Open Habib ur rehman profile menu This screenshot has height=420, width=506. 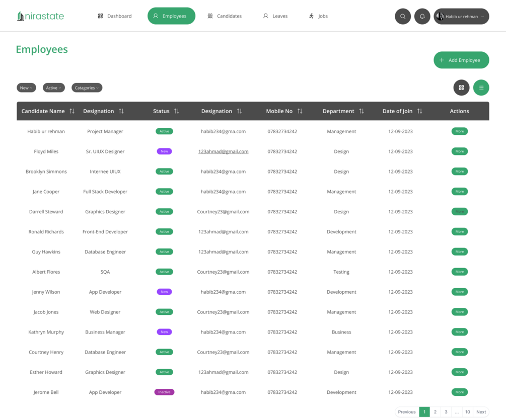coord(461,17)
